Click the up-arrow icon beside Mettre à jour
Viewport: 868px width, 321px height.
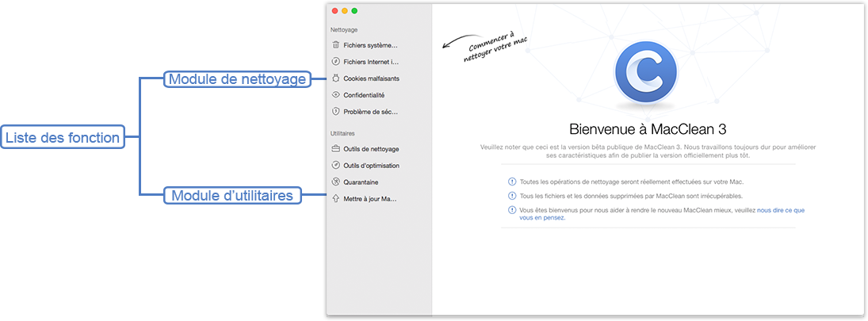pyautogui.click(x=335, y=198)
